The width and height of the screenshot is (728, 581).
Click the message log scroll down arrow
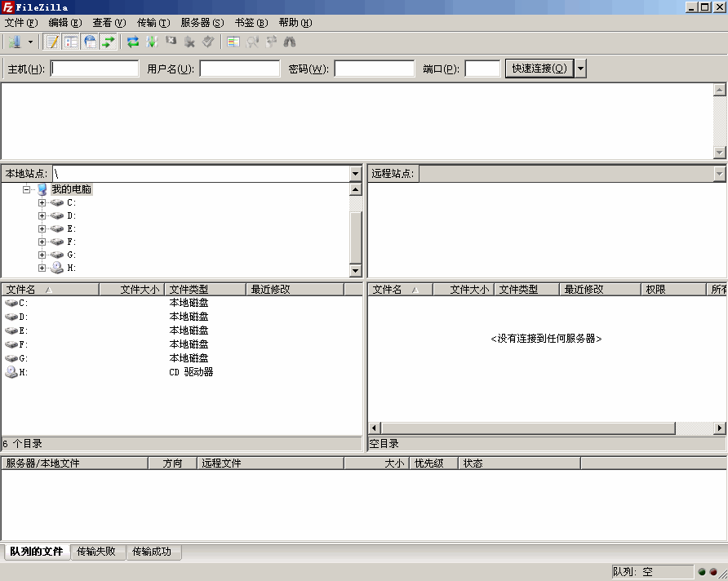point(719,153)
